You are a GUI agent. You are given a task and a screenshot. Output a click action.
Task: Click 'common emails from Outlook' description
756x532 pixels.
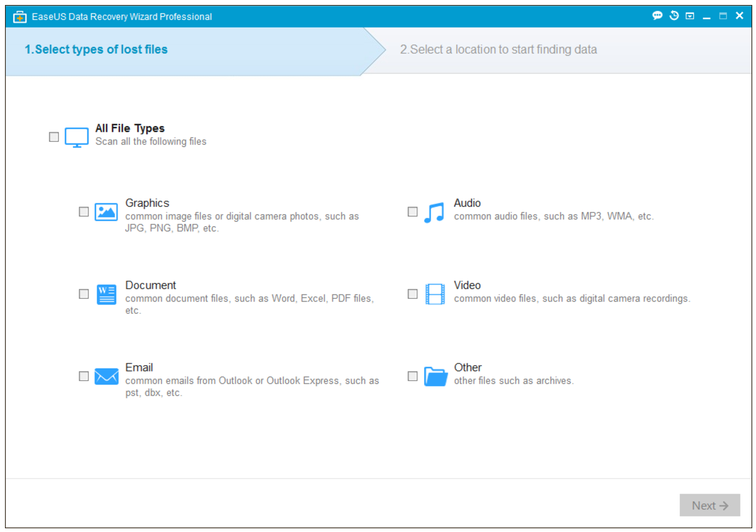(x=252, y=387)
